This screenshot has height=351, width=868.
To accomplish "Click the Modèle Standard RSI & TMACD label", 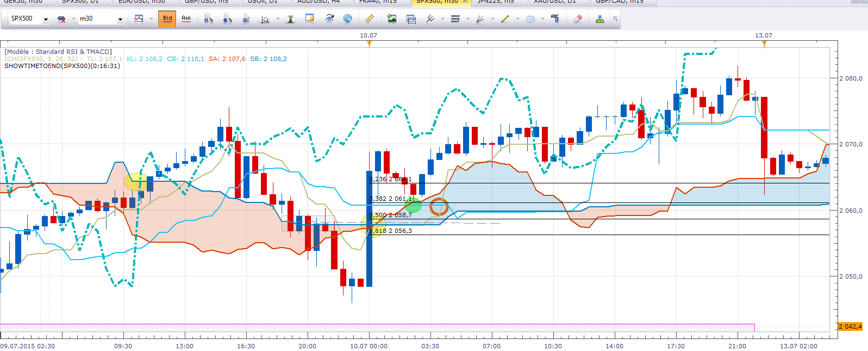I will (58, 52).
